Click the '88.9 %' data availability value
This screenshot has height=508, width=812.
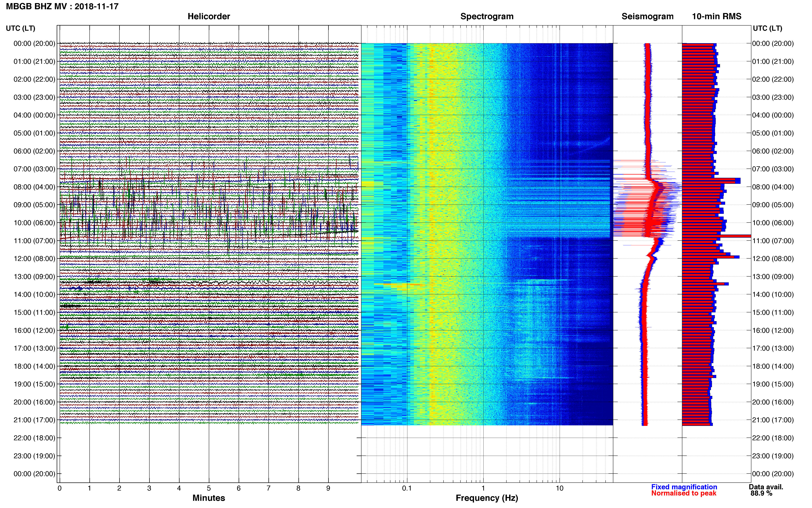point(761,493)
